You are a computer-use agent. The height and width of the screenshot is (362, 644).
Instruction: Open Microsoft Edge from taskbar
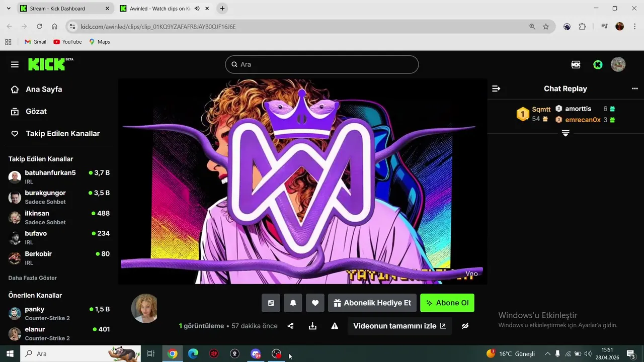pyautogui.click(x=193, y=353)
